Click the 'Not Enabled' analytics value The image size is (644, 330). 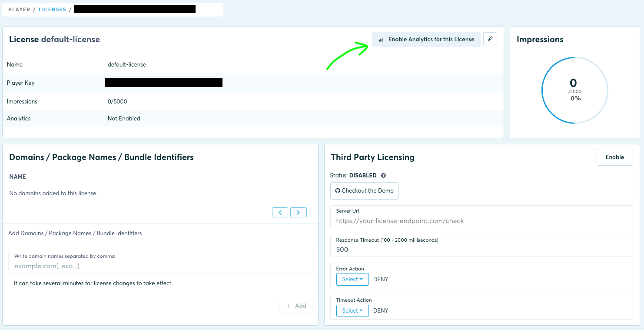pyautogui.click(x=124, y=118)
